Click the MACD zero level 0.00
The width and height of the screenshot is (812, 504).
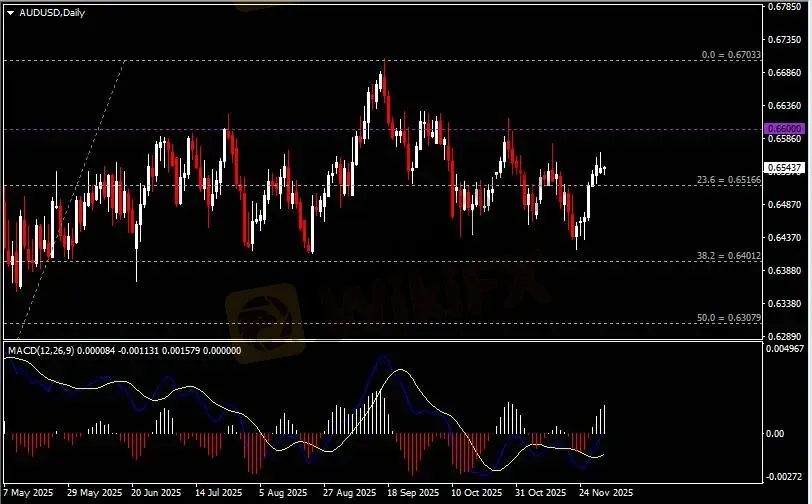(775, 434)
